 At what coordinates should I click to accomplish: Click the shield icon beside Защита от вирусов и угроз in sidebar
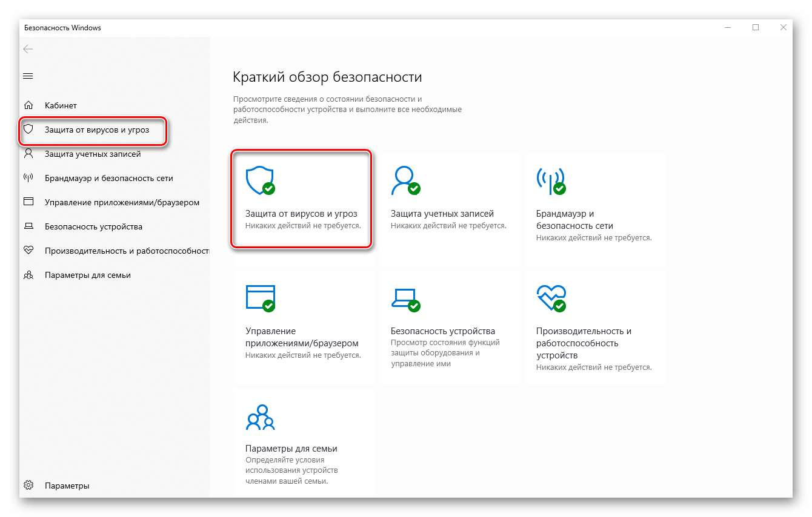coord(28,129)
